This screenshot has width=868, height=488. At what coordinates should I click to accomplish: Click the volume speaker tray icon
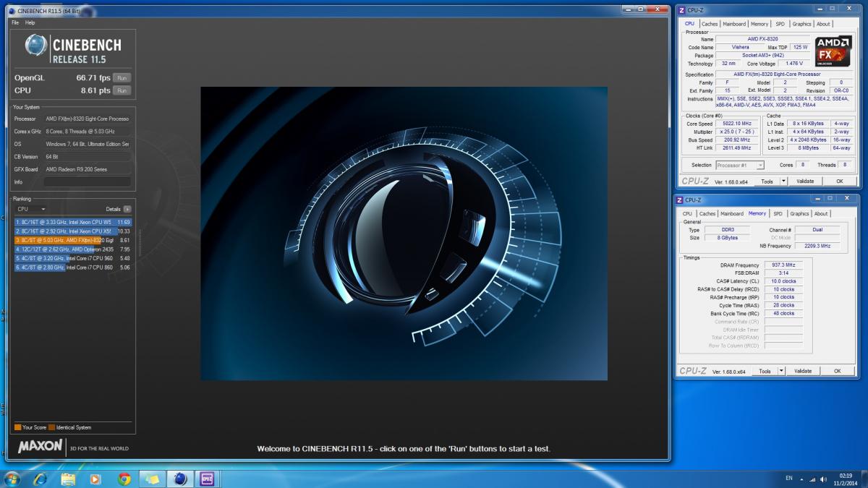(x=822, y=479)
